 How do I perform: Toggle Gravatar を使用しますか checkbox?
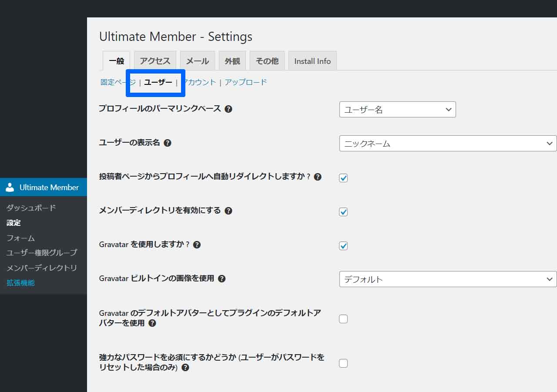343,246
